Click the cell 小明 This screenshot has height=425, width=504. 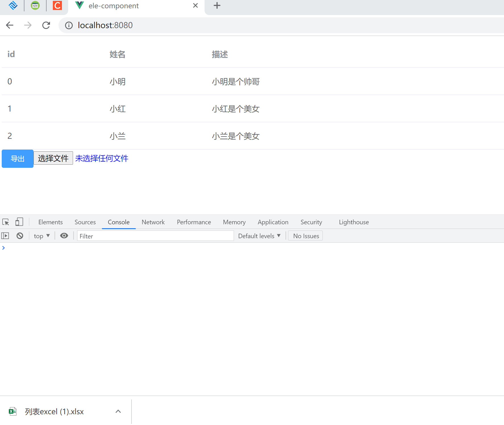[x=118, y=81]
